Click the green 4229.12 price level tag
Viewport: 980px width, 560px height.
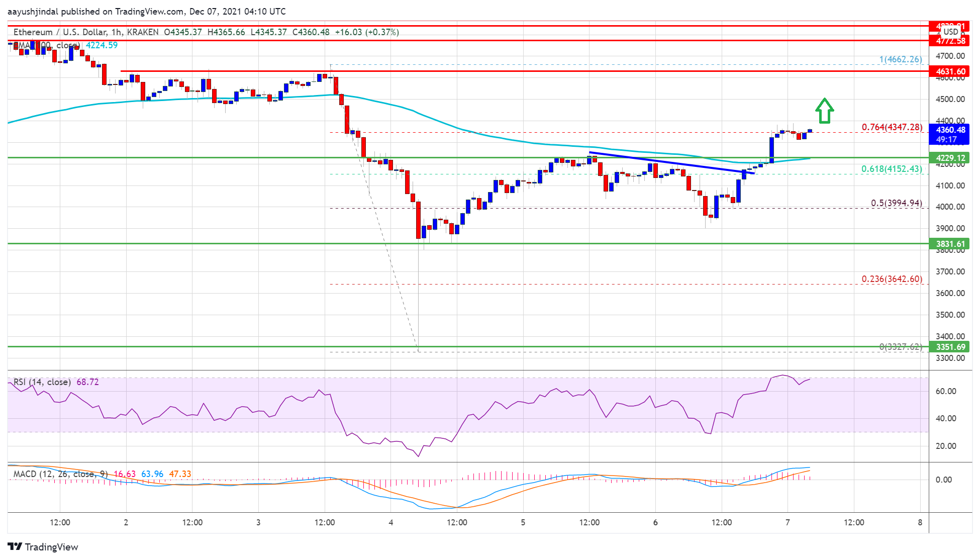pyautogui.click(x=950, y=158)
